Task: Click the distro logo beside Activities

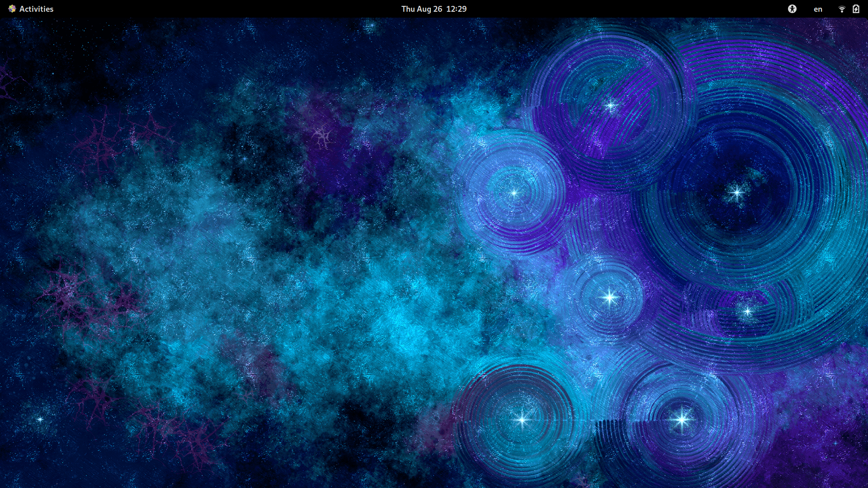Action: tap(12, 9)
